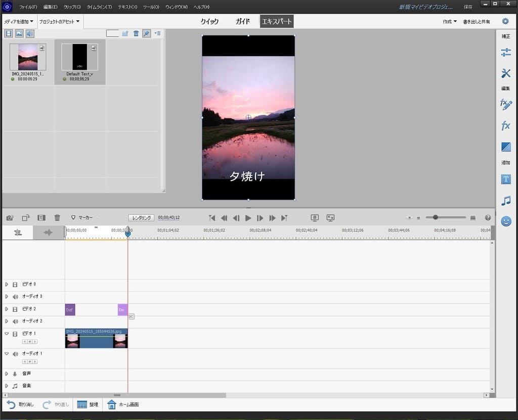Open the music note audio panel
The width and height of the screenshot is (518, 420).
(505, 201)
